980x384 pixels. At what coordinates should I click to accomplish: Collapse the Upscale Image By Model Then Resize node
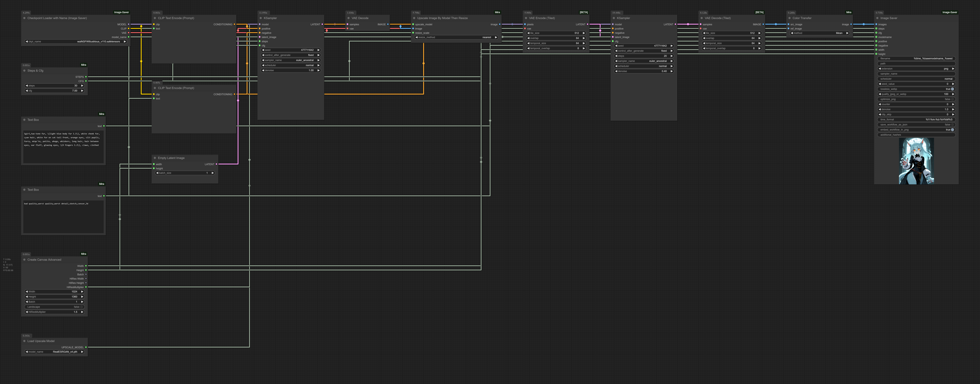(414, 18)
